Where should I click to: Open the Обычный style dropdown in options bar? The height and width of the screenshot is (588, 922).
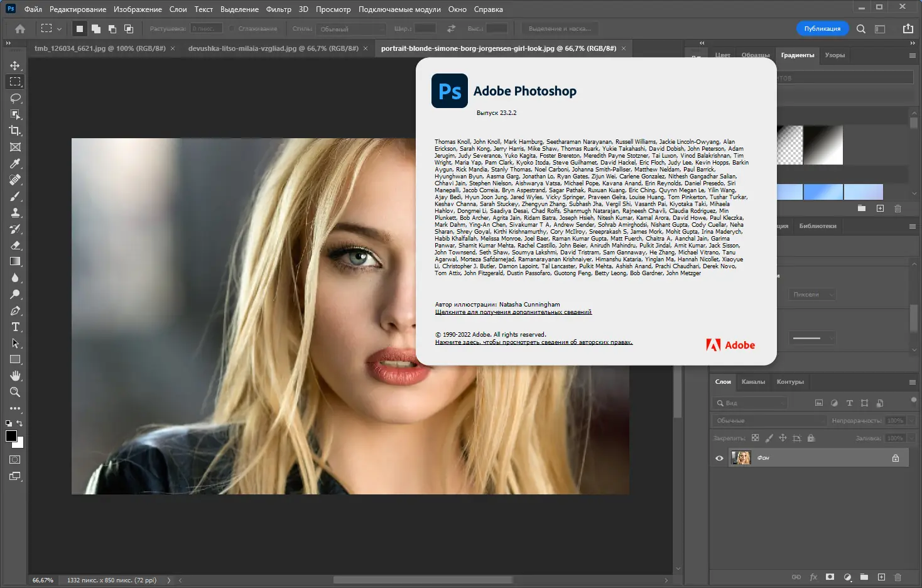point(350,28)
